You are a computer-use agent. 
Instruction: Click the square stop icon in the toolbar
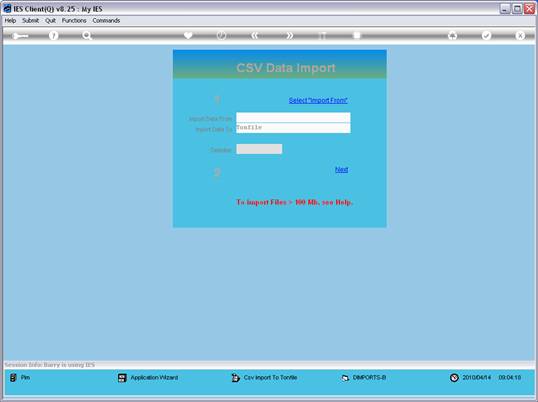coord(357,35)
